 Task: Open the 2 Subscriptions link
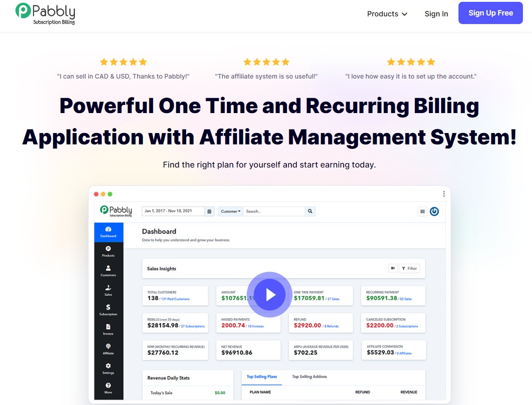tap(407, 326)
